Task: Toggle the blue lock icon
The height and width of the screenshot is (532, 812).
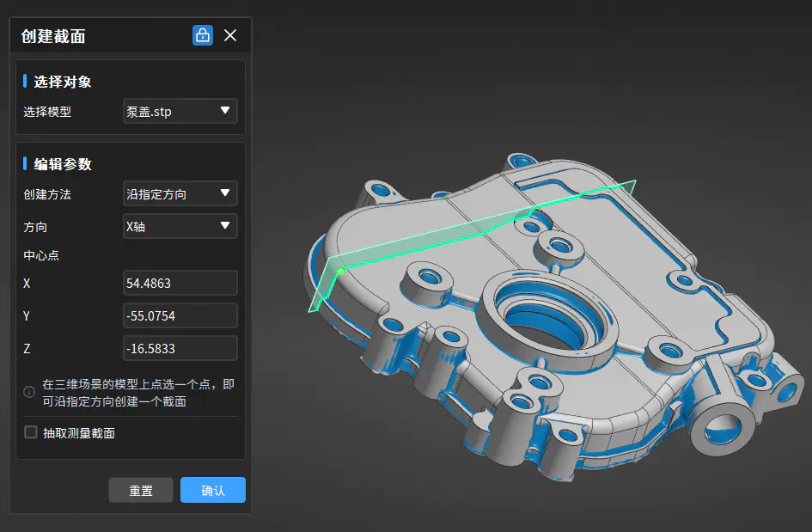Action: click(203, 35)
